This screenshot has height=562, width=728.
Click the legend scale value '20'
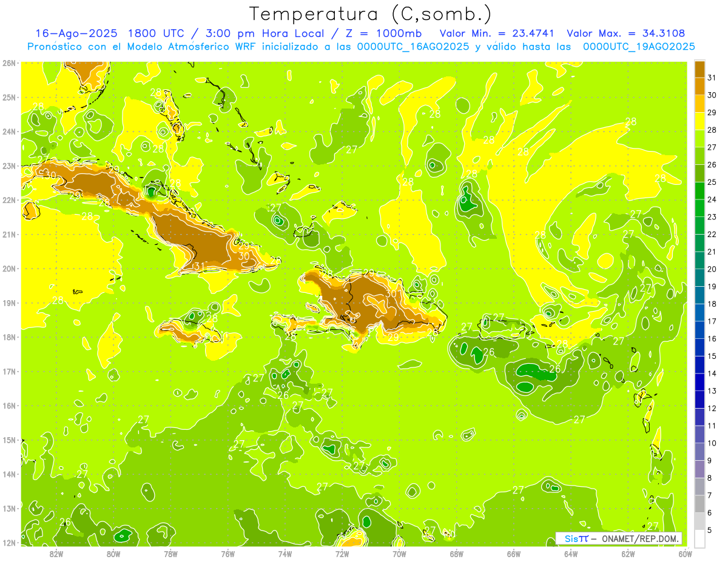[712, 269]
